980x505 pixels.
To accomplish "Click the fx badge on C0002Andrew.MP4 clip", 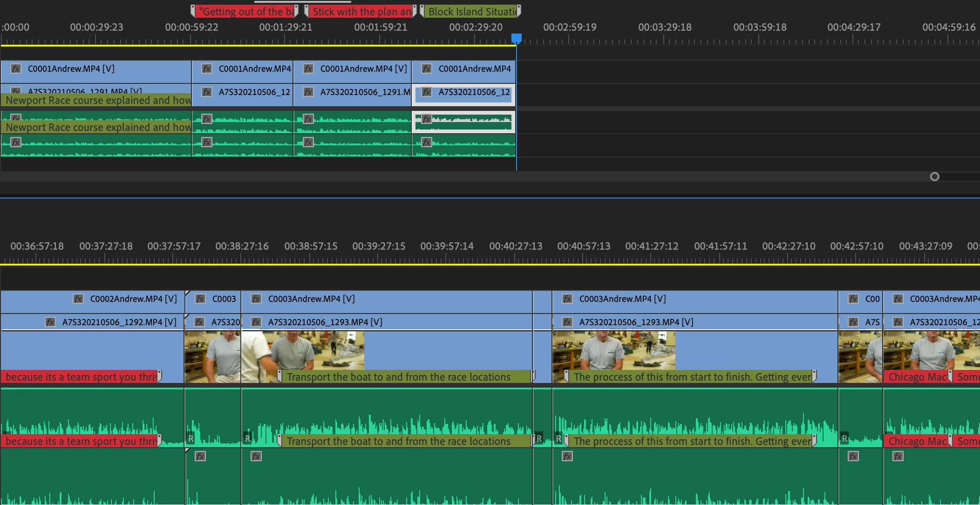I will tap(78, 299).
